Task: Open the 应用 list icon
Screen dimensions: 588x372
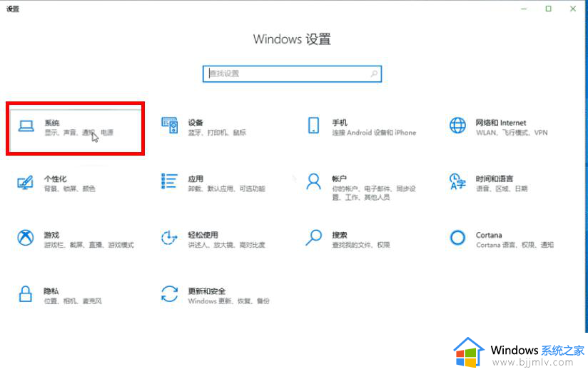Action: pyautogui.click(x=169, y=181)
